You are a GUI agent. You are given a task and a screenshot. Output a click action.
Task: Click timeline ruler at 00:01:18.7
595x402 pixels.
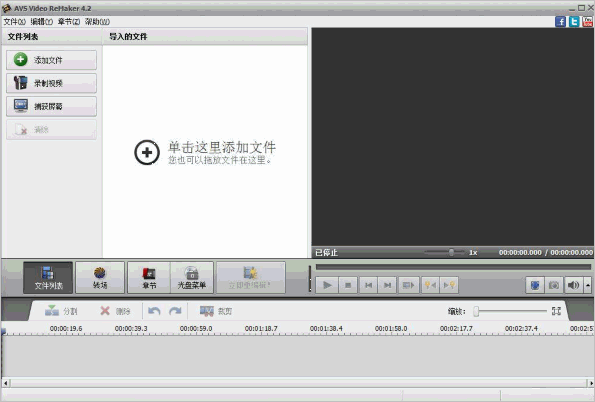click(261, 329)
